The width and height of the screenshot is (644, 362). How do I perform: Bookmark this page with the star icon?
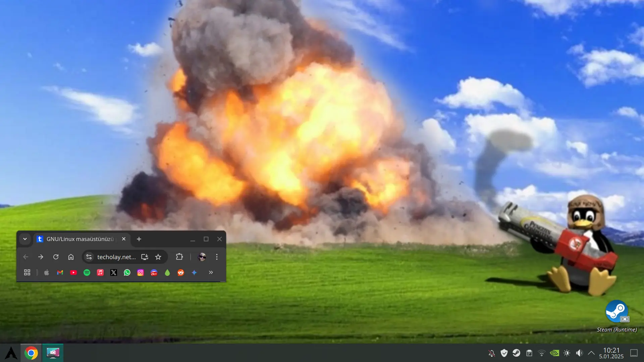[158, 257]
